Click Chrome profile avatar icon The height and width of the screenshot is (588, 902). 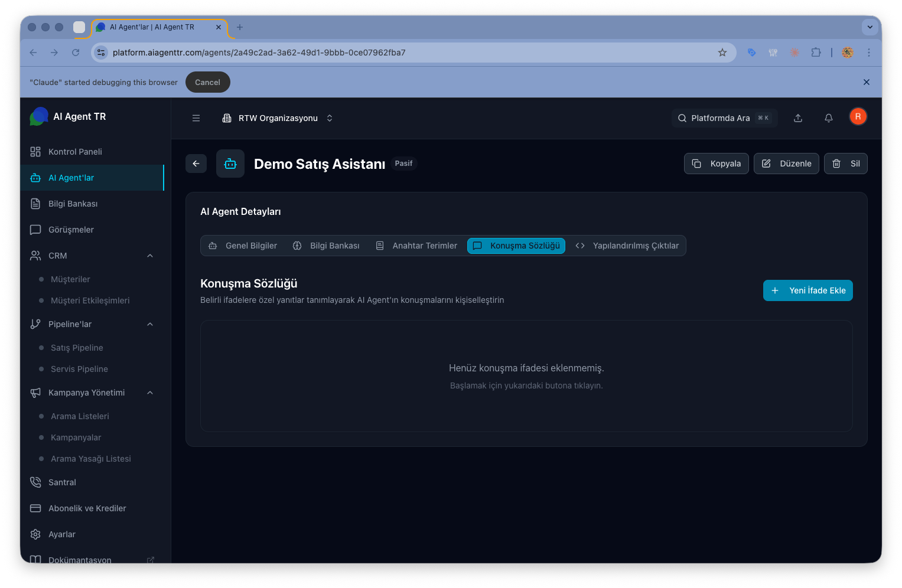[848, 53]
